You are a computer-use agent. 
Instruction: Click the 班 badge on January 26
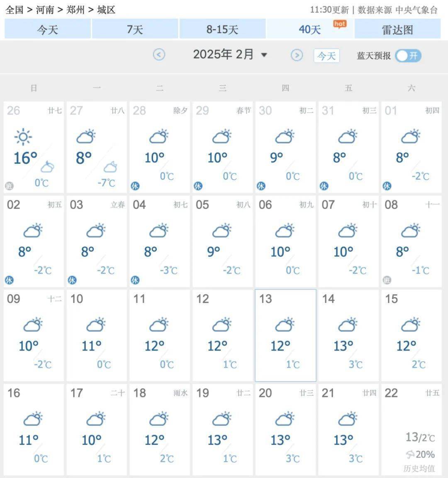(9, 186)
